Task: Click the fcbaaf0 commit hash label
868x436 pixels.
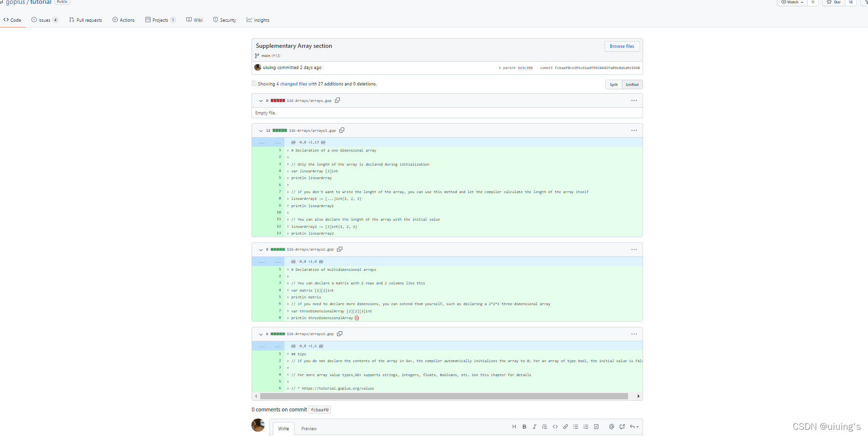Action: [x=320, y=410]
